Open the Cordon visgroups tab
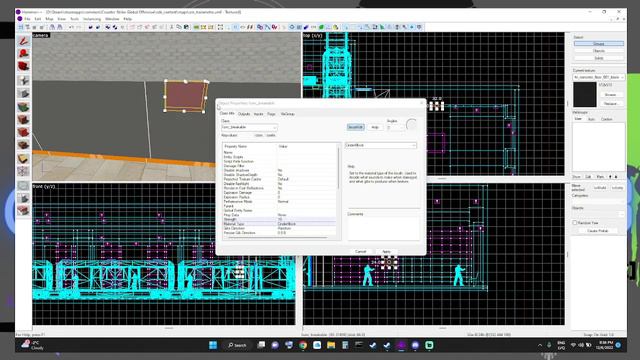The height and width of the screenshot is (360, 640). tap(607, 119)
